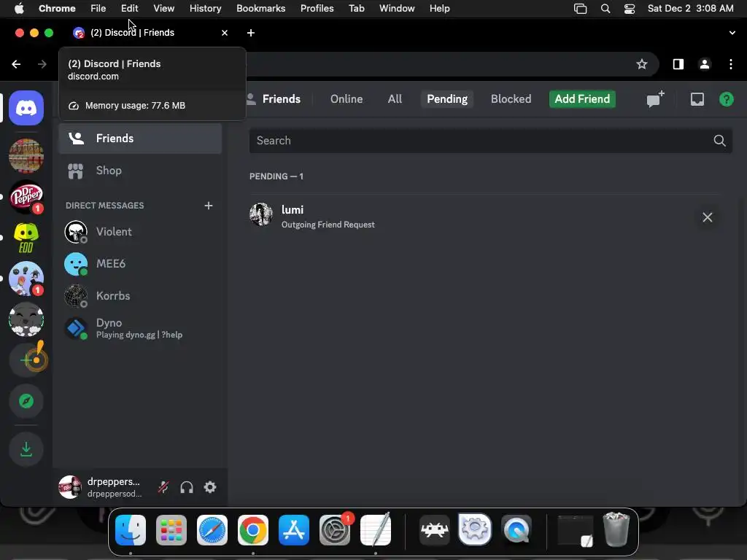This screenshot has height=560, width=747.
Task: Open Chrome profile icon
Action: point(705,64)
